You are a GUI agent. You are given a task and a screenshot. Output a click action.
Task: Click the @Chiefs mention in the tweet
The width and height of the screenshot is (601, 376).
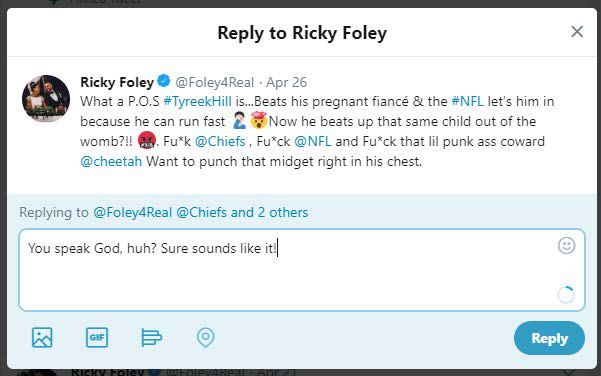pos(220,141)
